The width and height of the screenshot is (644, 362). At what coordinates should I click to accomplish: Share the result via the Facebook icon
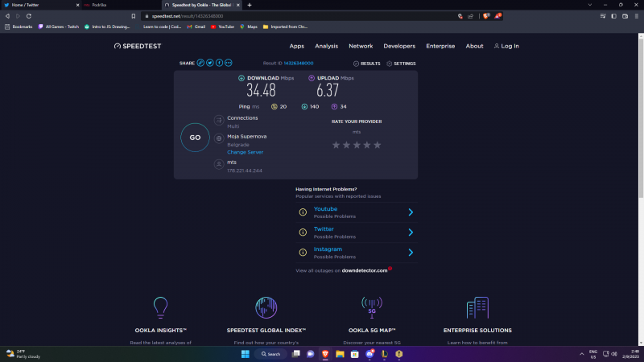(x=219, y=63)
